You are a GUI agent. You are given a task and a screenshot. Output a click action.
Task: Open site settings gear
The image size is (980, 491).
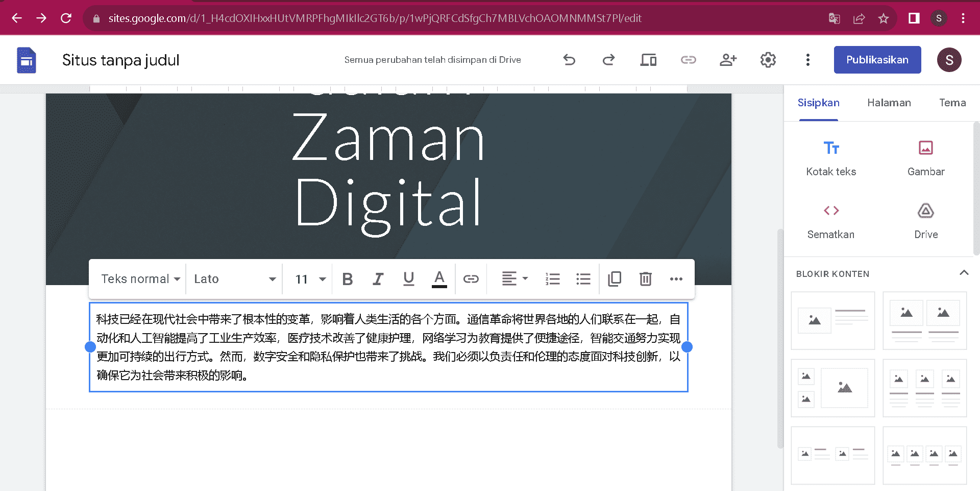[768, 60]
